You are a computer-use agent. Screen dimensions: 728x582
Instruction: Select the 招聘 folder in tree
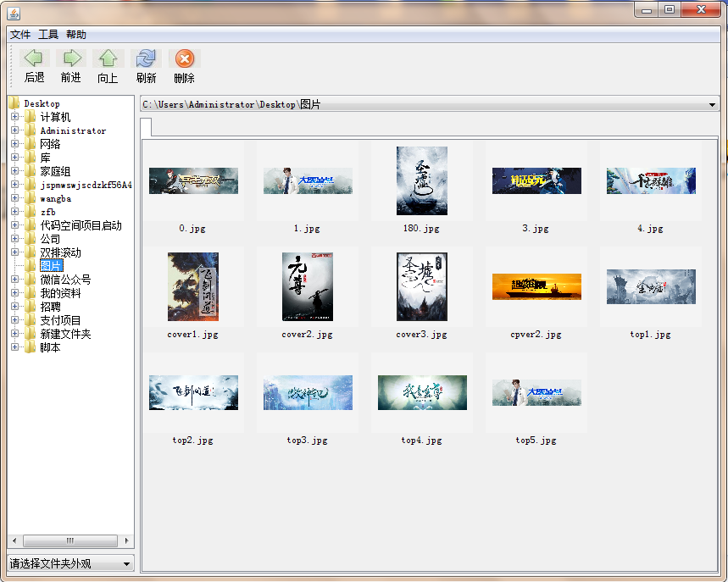pos(50,307)
